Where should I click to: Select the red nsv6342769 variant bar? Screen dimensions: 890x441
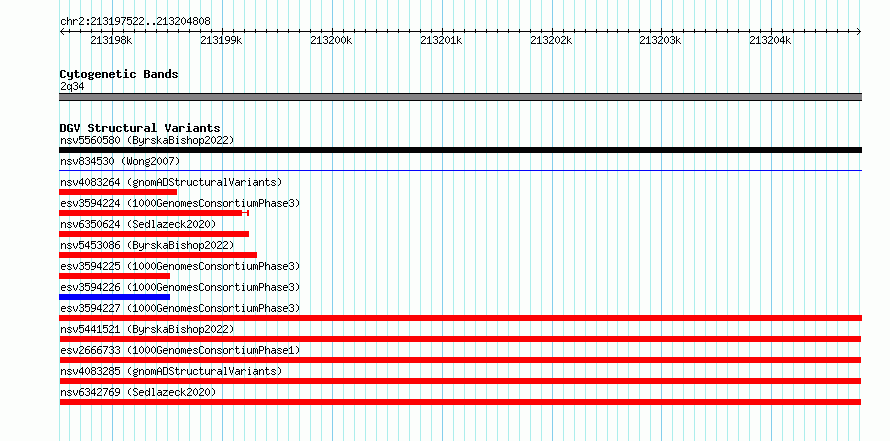coord(460,402)
